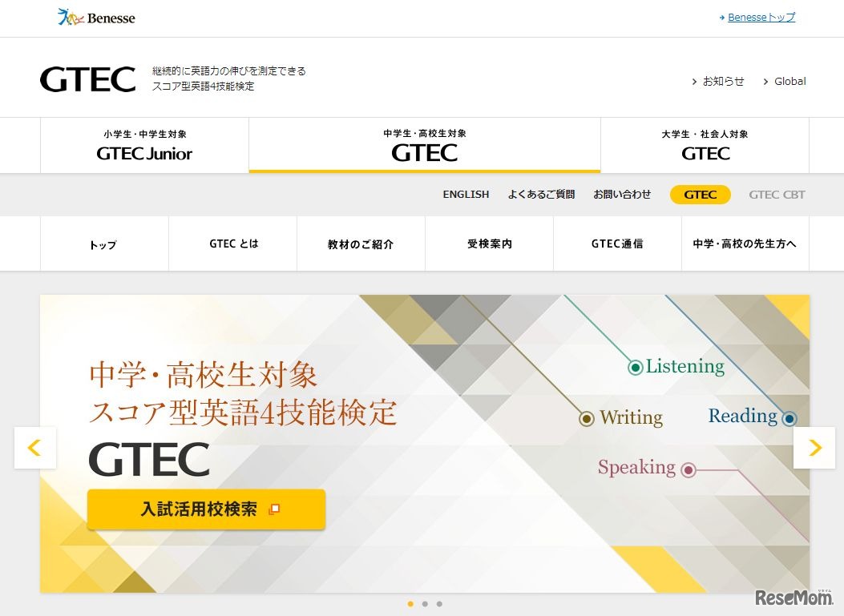Select the yellow GTEC badge button

pos(700,194)
